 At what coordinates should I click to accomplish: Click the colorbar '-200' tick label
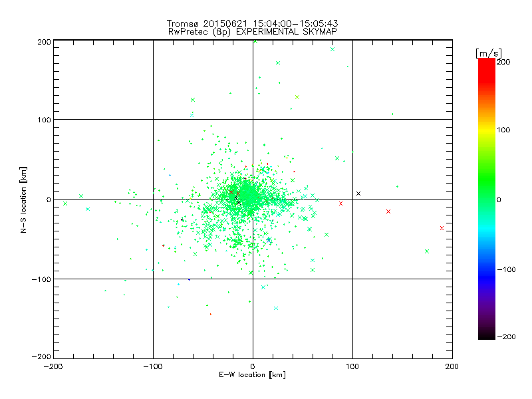point(506,336)
